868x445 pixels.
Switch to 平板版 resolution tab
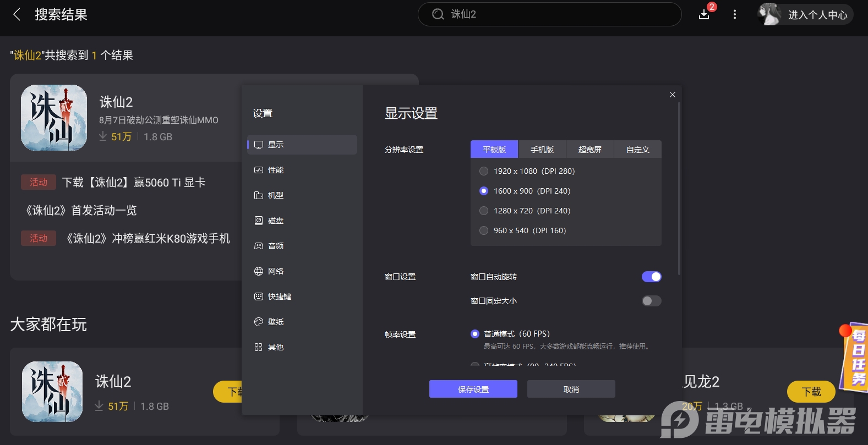click(x=494, y=150)
